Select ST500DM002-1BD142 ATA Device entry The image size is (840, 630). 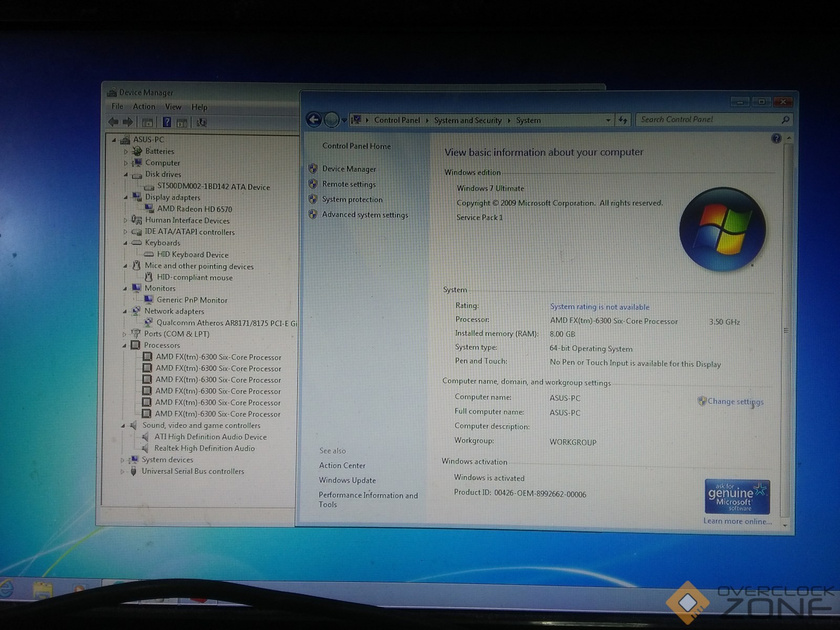(213, 187)
